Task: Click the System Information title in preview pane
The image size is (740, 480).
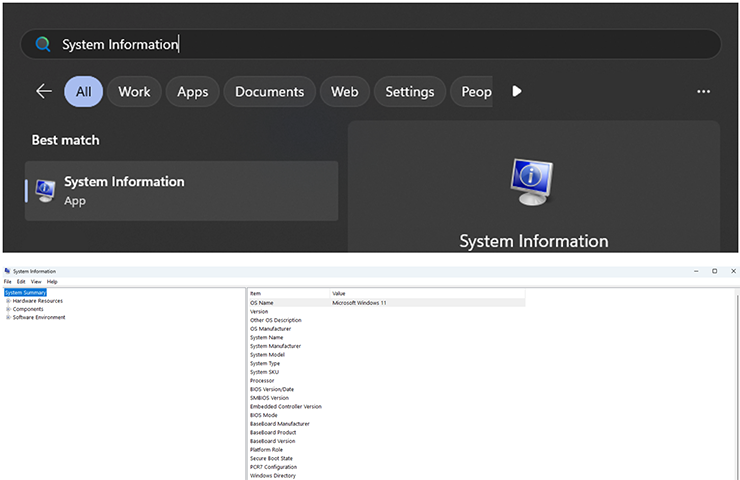Action: pyautogui.click(x=534, y=241)
